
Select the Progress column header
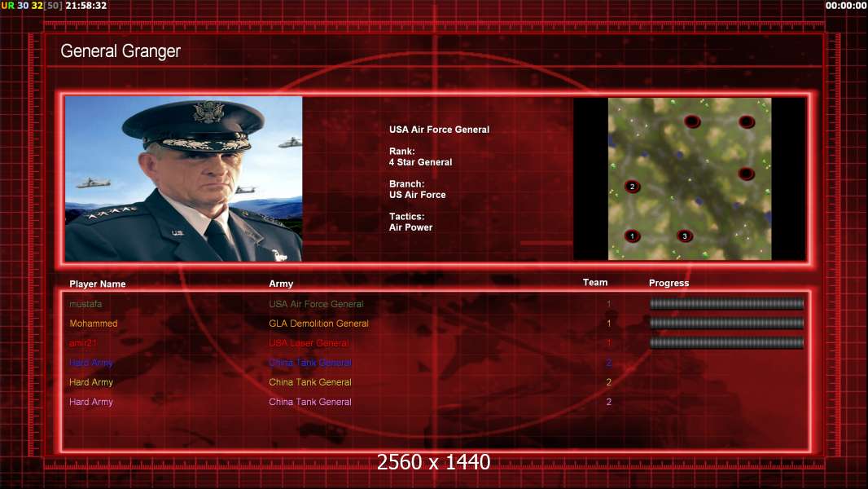(x=669, y=283)
